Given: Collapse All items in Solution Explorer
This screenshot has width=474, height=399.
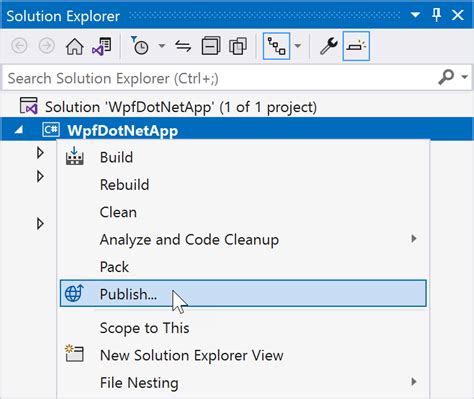Looking at the screenshot, I should [211, 46].
